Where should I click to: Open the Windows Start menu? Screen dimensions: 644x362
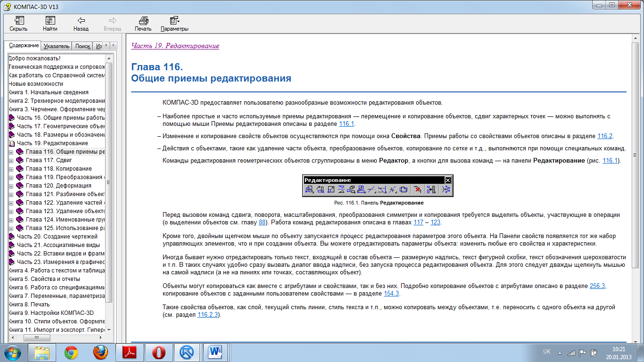[x=13, y=352]
